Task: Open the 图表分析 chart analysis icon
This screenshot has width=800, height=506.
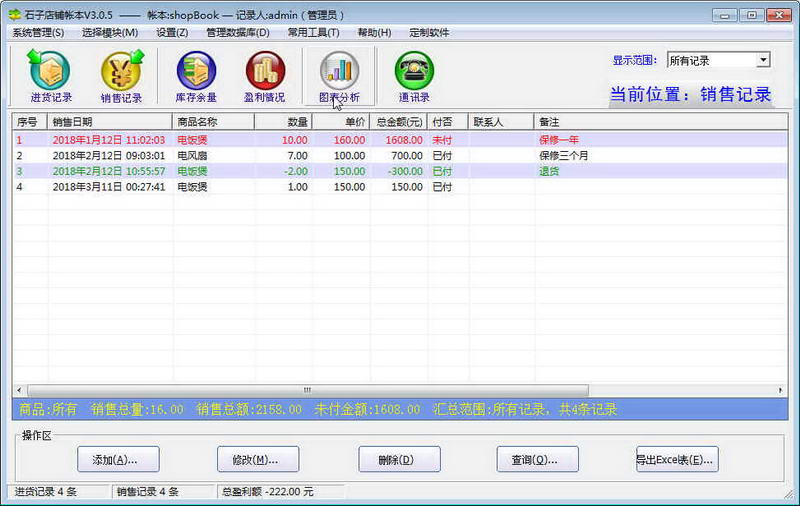Action: (339, 76)
